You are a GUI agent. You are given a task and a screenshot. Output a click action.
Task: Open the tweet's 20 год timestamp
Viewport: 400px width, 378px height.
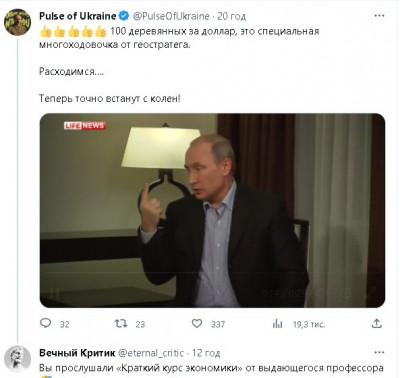232,16
